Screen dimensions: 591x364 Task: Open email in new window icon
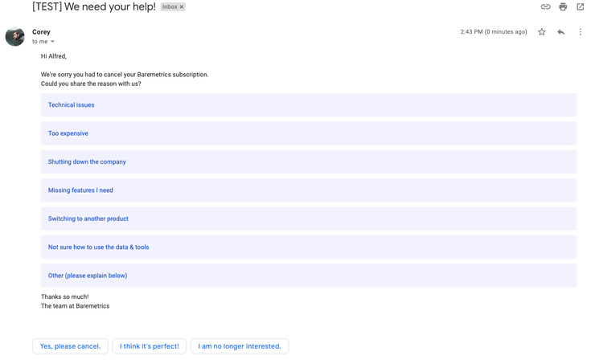point(580,7)
